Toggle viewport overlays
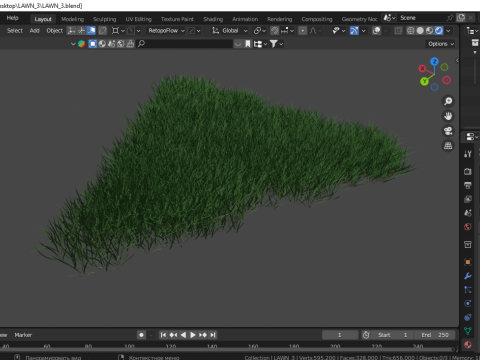 click(376, 31)
